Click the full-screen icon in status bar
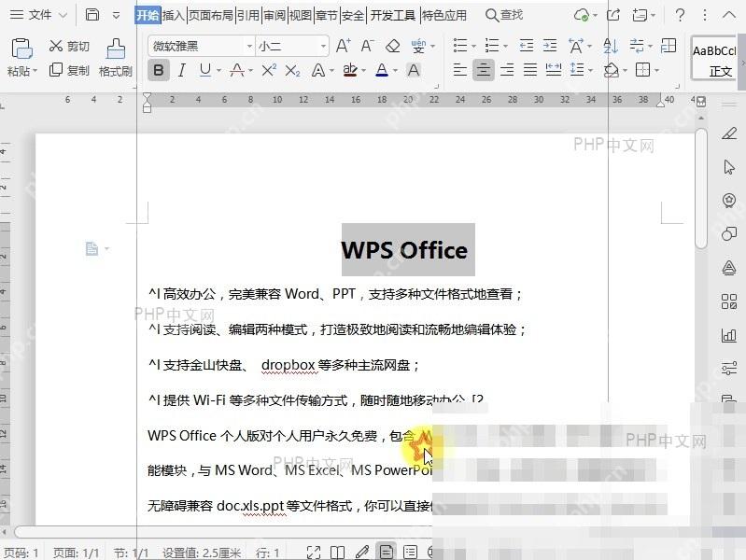Viewport: 746px width, 560px height. [314, 553]
